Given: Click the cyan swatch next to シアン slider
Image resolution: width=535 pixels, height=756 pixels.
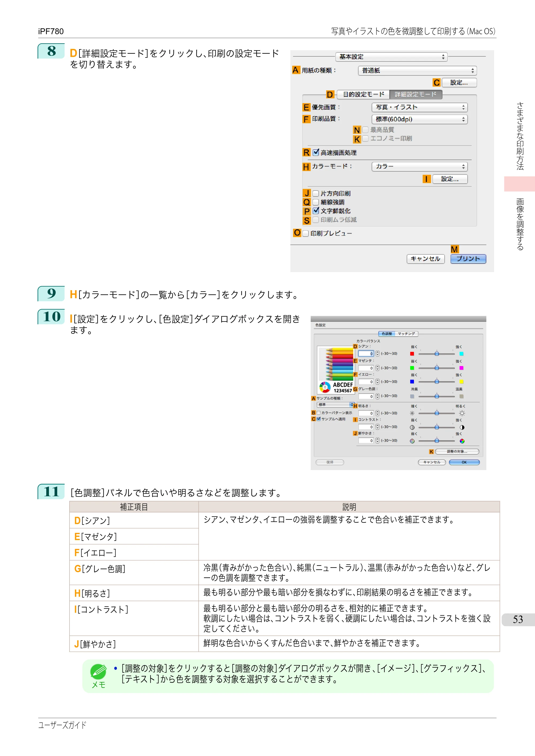Looking at the screenshot, I should point(461,354).
